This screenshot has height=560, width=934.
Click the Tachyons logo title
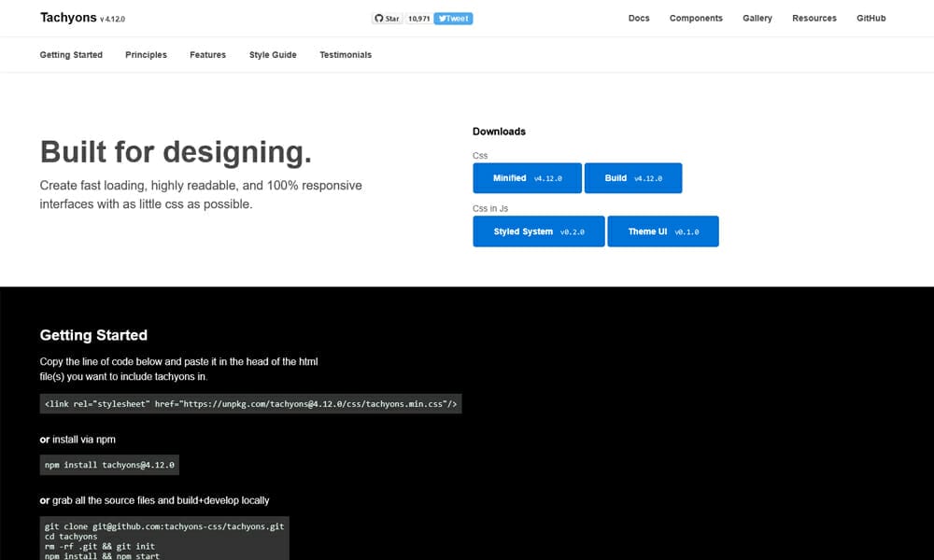[68, 18]
